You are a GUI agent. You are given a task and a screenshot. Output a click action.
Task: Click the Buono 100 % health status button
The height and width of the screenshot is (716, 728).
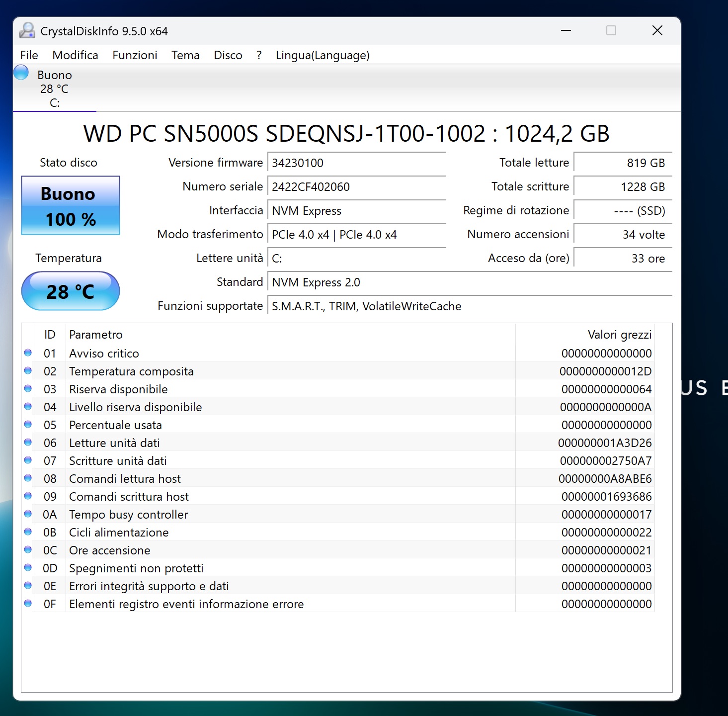[x=71, y=205]
